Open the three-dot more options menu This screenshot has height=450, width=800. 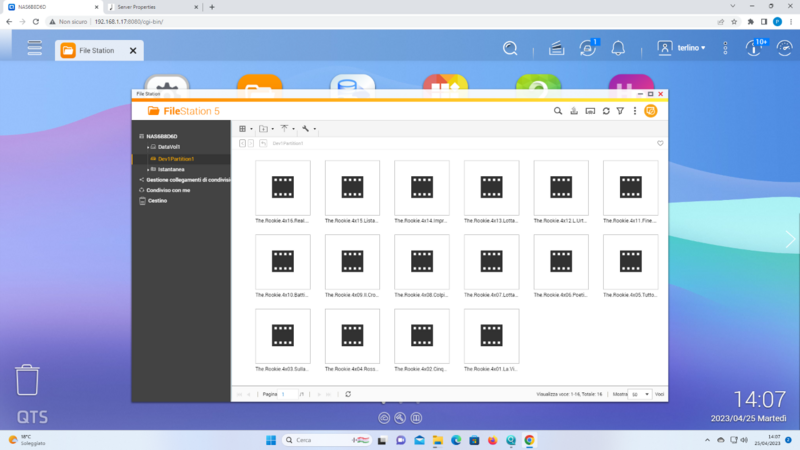(x=635, y=111)
